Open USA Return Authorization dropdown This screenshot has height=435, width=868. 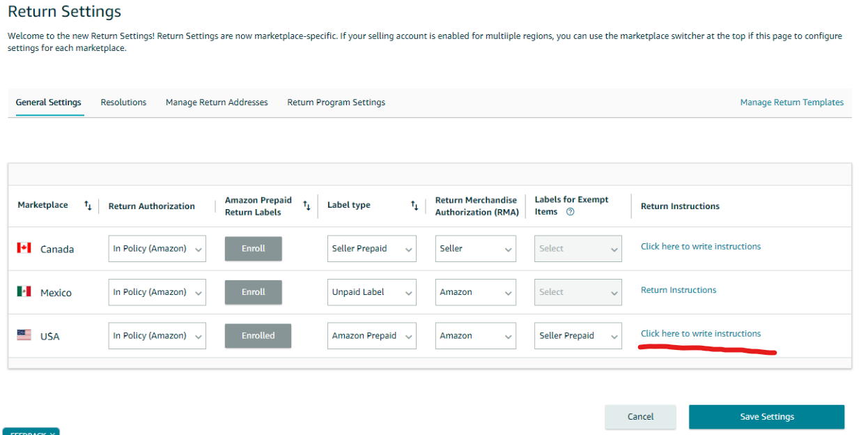click(157, 336)
